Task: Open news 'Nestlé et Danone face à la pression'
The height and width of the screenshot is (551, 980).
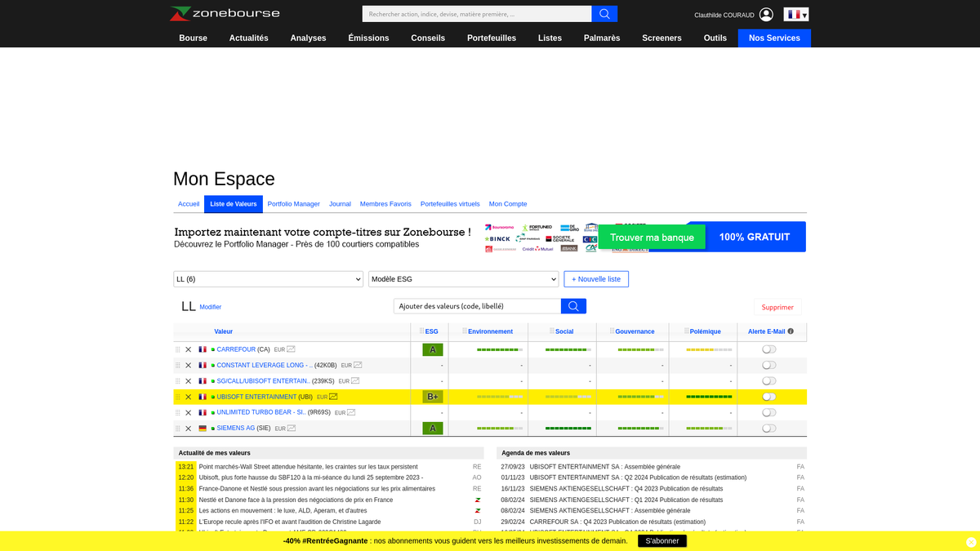Action: click(x=296, y=500)
